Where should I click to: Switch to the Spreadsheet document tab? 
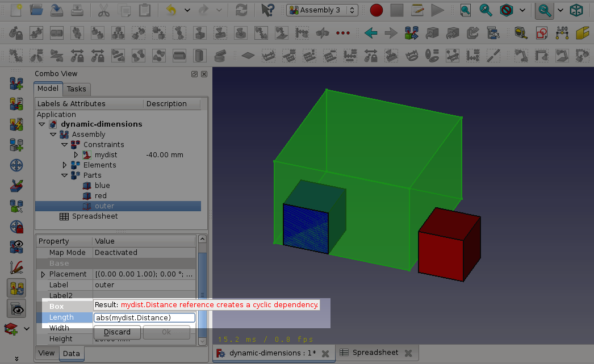[x=375, y=353]
